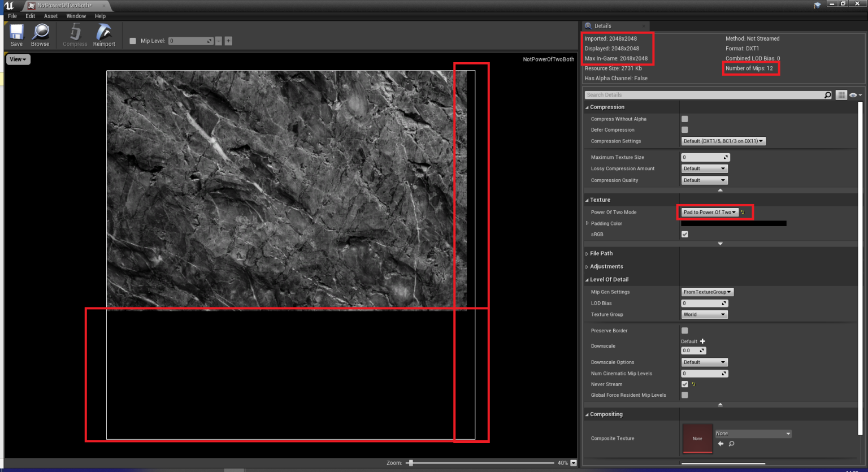Click the Save icon
868x472 pixels.
coord(16,35)
